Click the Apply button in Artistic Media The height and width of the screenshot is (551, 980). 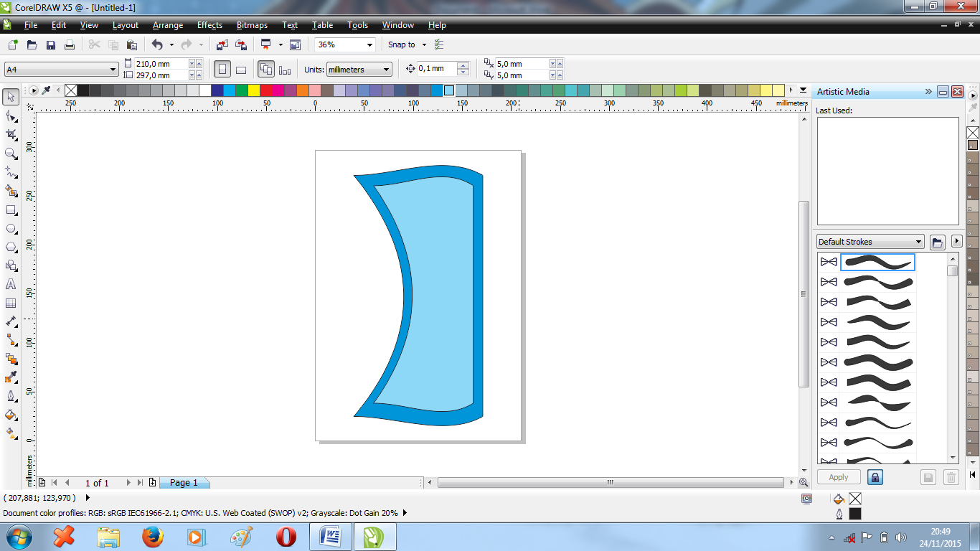[x=839, y=477]
